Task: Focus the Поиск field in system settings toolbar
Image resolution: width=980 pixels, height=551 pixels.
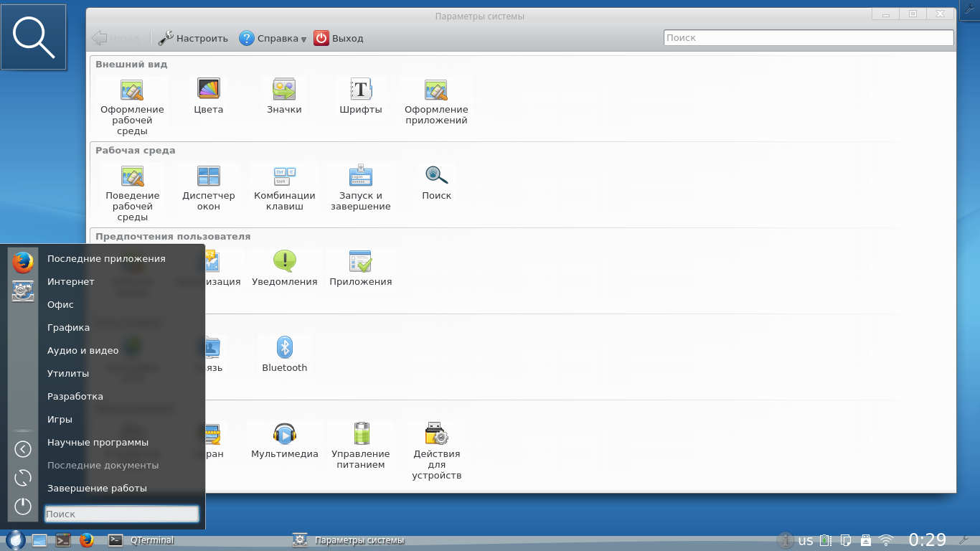Action: pyautogui.click(x=809, y=38)
